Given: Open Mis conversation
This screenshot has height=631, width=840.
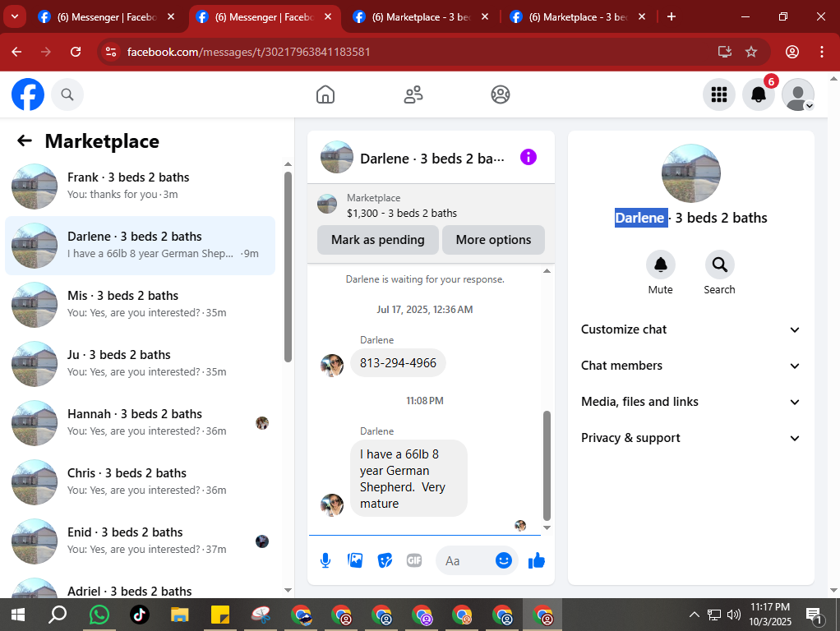Looking at the screenshot, I should point(140,305).
